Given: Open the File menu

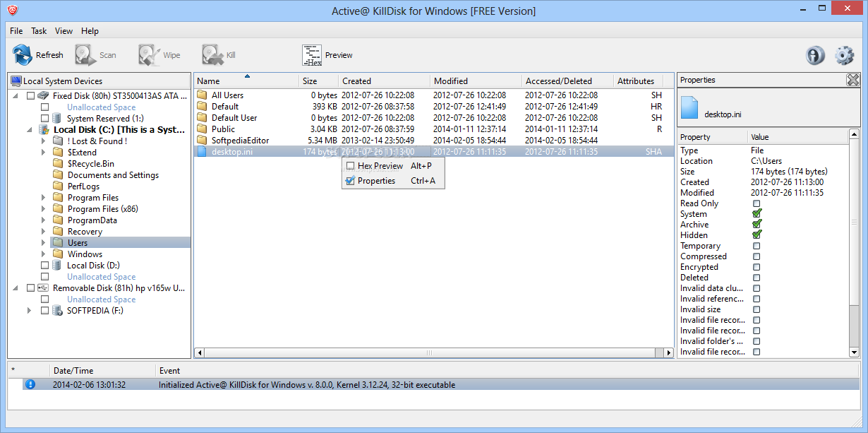Looking at the screenshot, I should [x=16, y=31].
